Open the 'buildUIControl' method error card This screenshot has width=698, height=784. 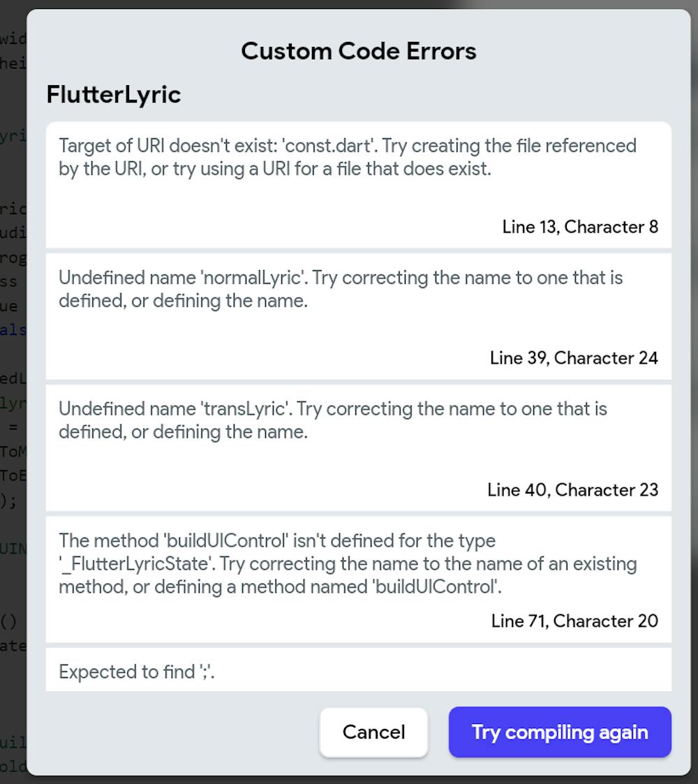[x=358, y=579]
